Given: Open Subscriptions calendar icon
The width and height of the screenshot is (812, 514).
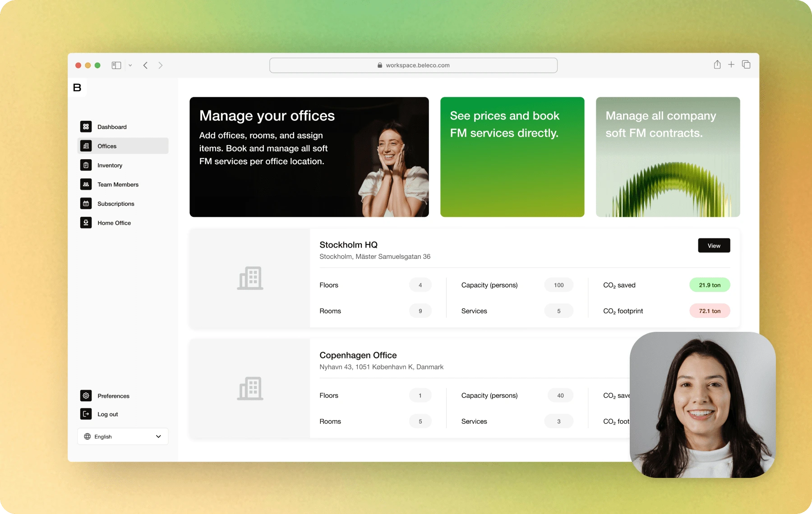Looking at the screenshot, I should (86, 203).
